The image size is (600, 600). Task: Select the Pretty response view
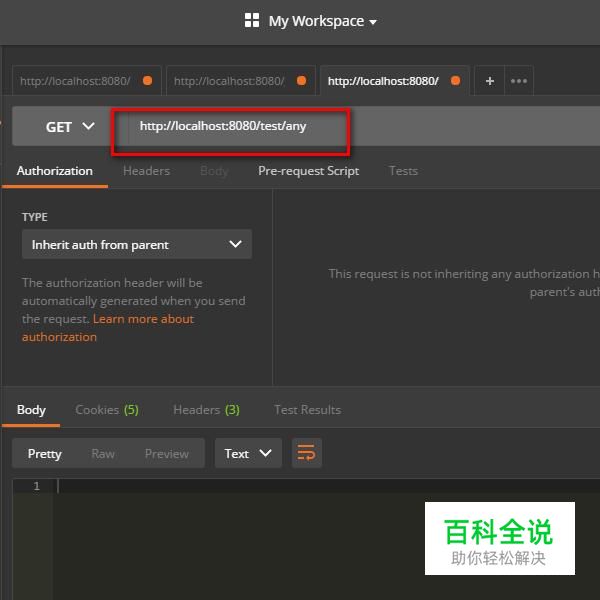[44, 453]
